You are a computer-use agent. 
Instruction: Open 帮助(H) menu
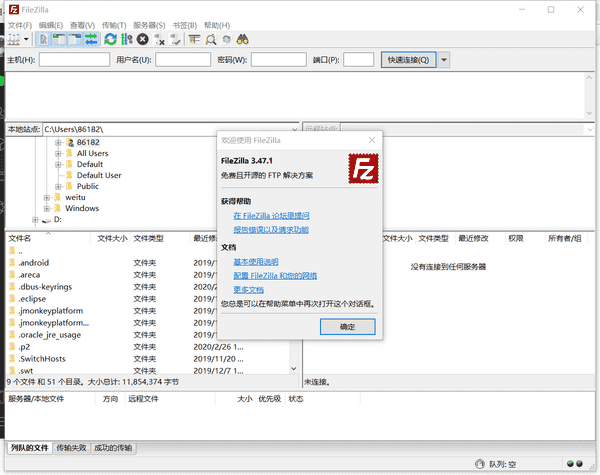coord(217,25)
